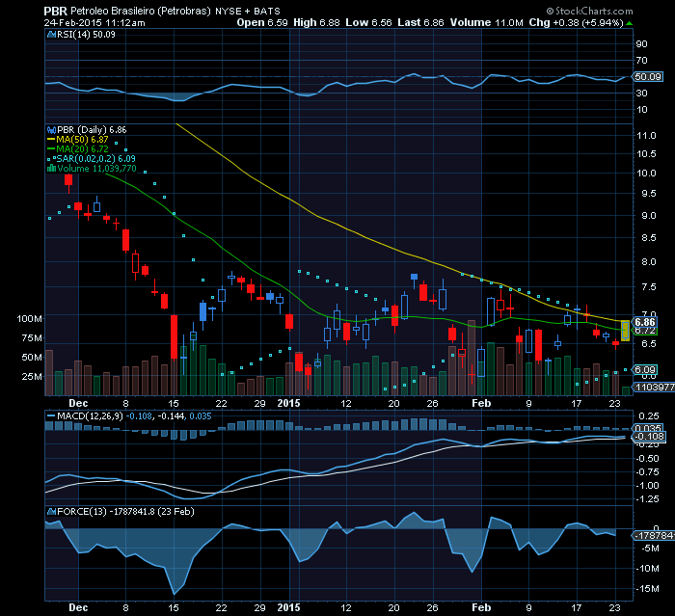
Task: Click the 50M volume axis label
Action: [x=32, y=358]
